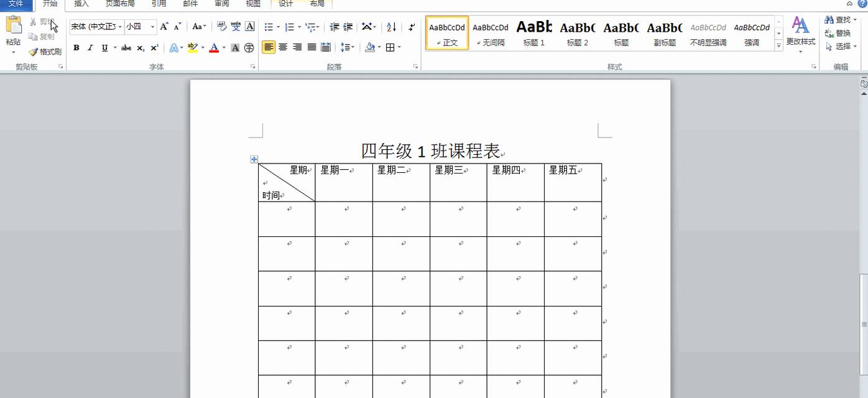This screenshot has width=868, height=398.
Task: Toggle superscript formatting
Action: (154, 48)
